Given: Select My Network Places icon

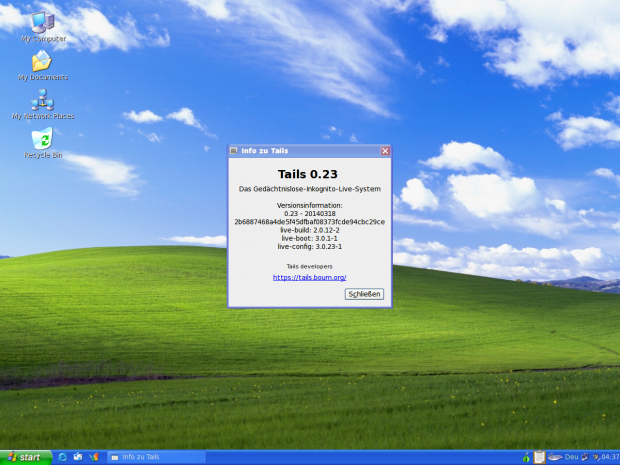Looking at the screenshot, I should [x=43, y=104].
